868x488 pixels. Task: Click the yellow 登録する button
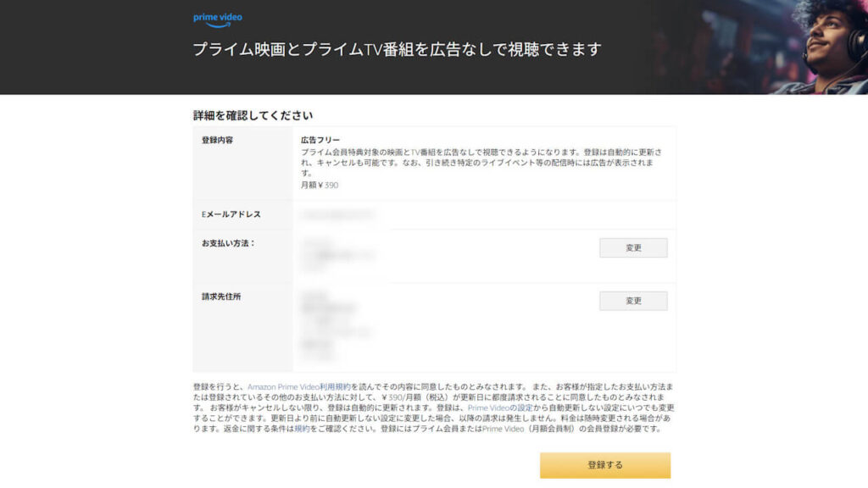point(605,465)
